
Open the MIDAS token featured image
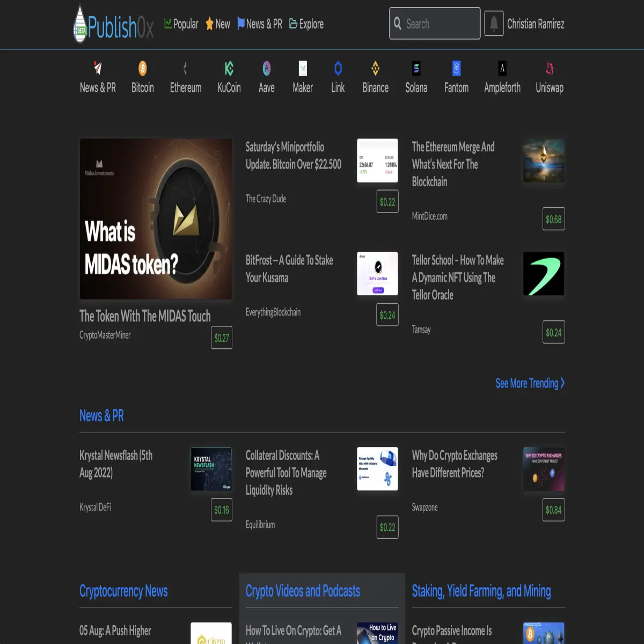point(156,219)
